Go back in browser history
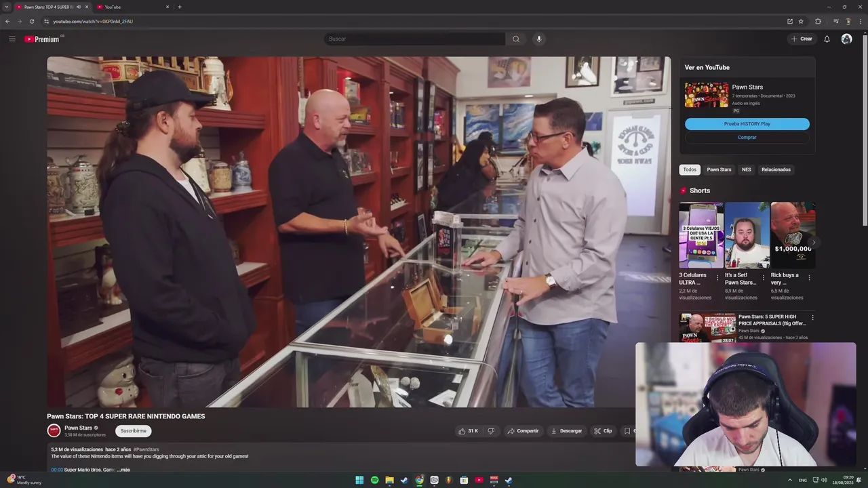The width and height of the screenshot is (868, 488). [7, 21]
